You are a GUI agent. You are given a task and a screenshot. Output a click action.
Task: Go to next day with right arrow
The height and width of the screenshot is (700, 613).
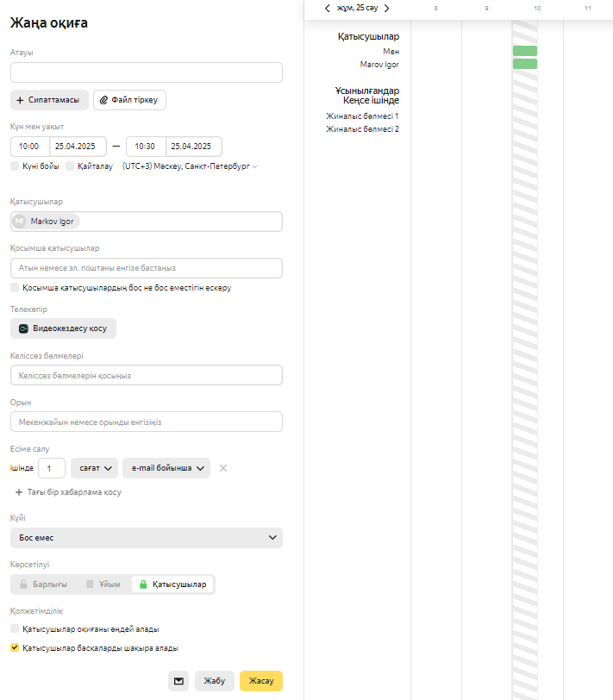click(x=386, y=8)
